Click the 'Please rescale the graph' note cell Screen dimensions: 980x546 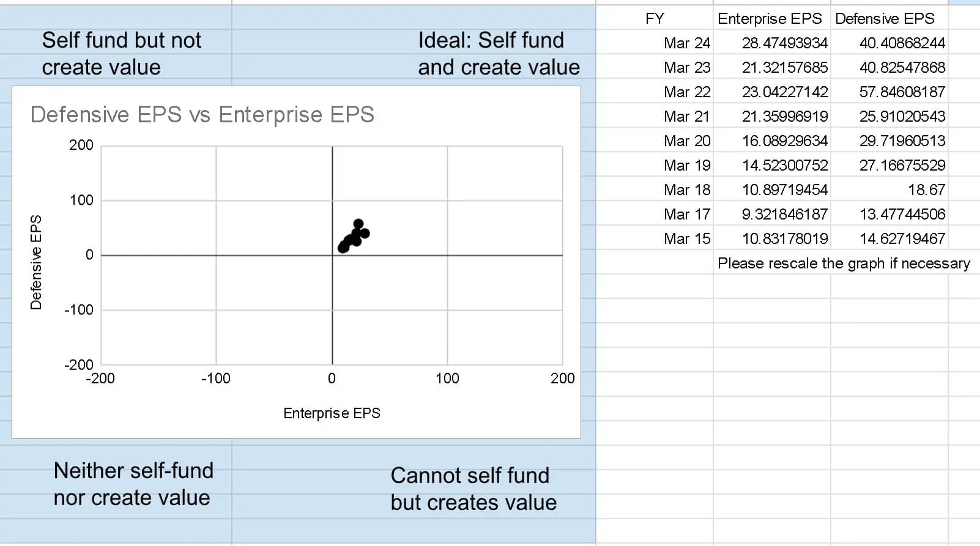point(844,264)
